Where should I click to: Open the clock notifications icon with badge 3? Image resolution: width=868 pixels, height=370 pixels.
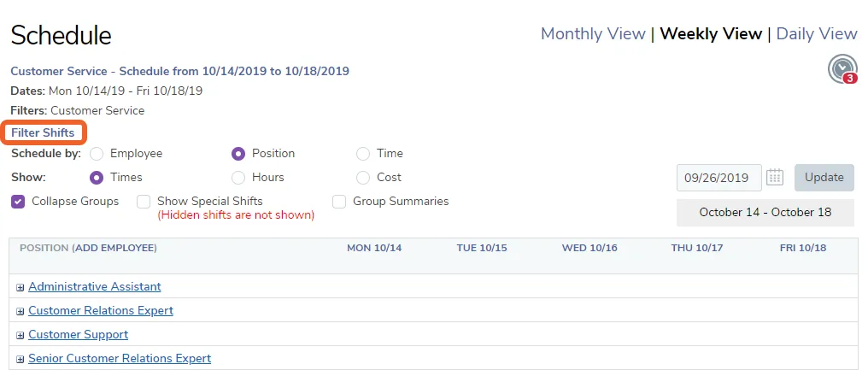[x=842, y=69]
